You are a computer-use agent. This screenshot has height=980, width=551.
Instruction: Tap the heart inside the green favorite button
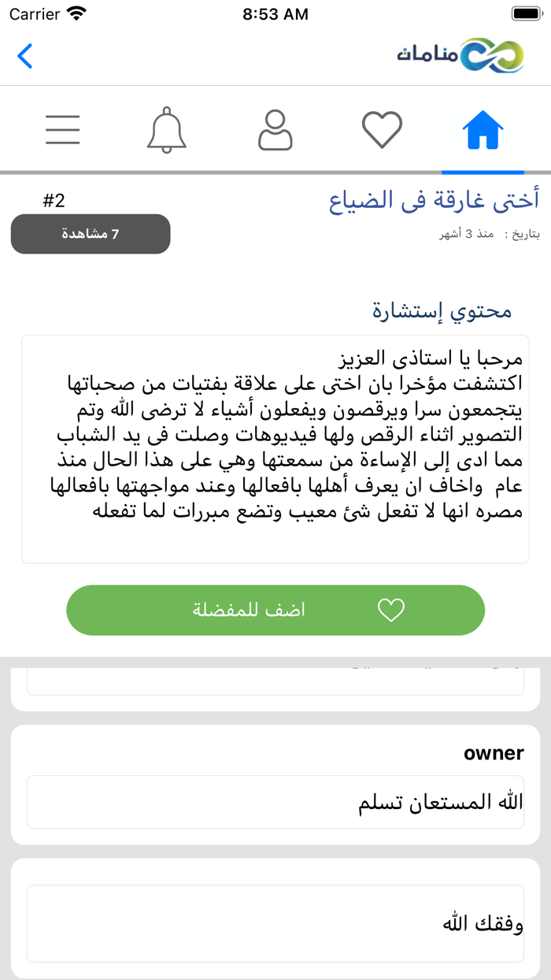pos(391,609)
